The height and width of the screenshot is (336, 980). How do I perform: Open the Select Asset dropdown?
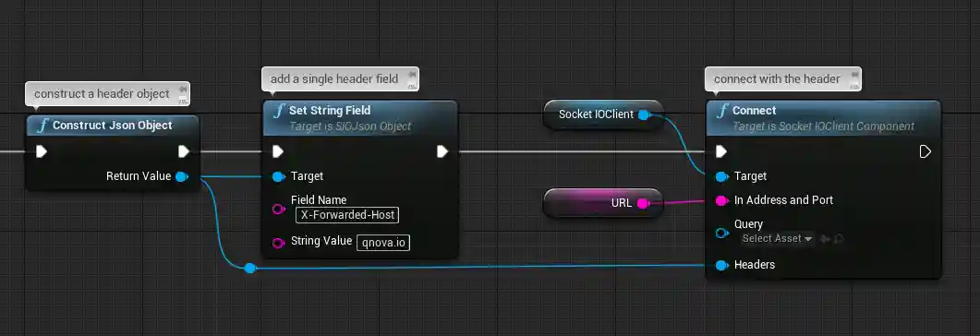pyautogui.click(x=777, y=238)
